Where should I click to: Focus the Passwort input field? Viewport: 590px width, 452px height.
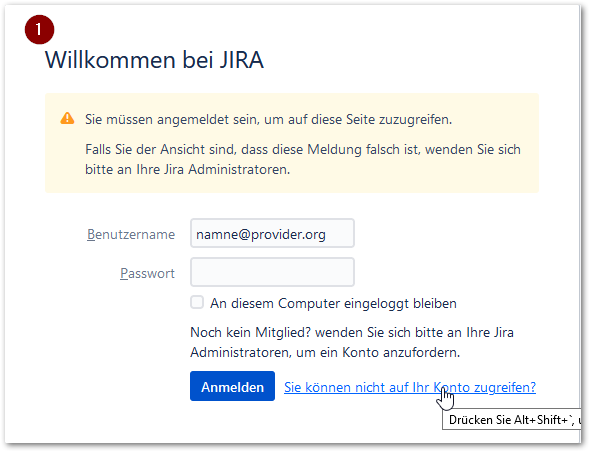click(x=272, y=272)
